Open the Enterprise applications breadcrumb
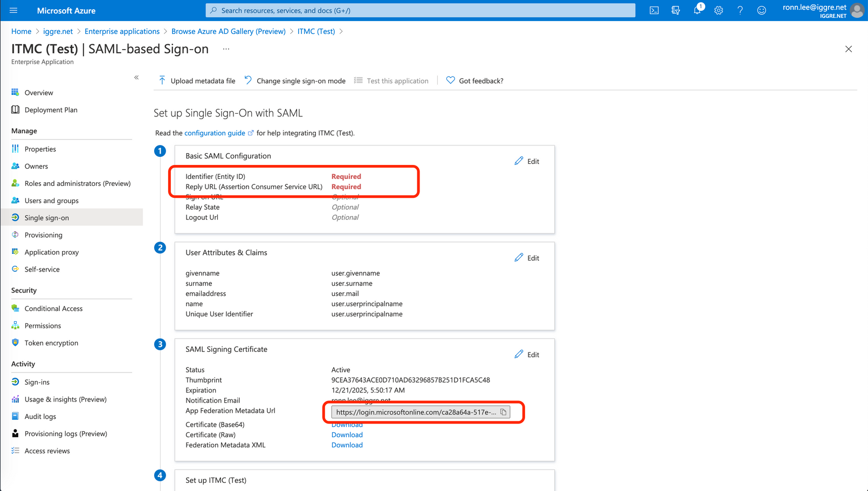 pyautogui.click(x=122, y=31)
